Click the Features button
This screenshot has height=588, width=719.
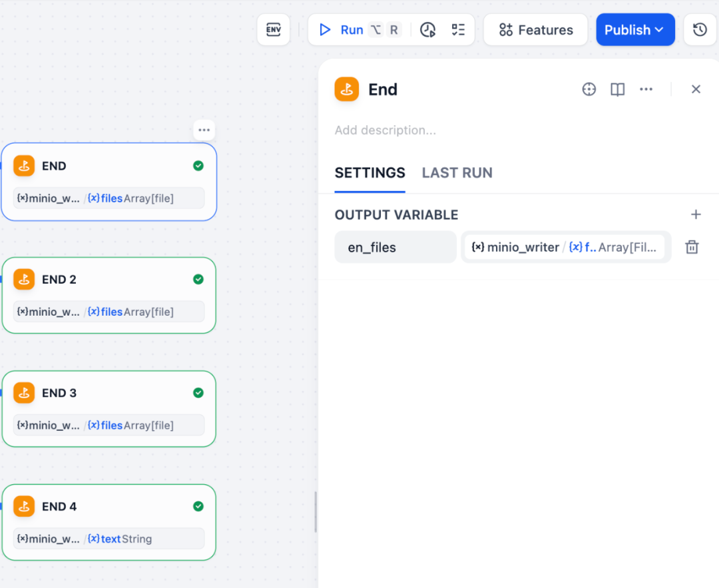[535, 29]
